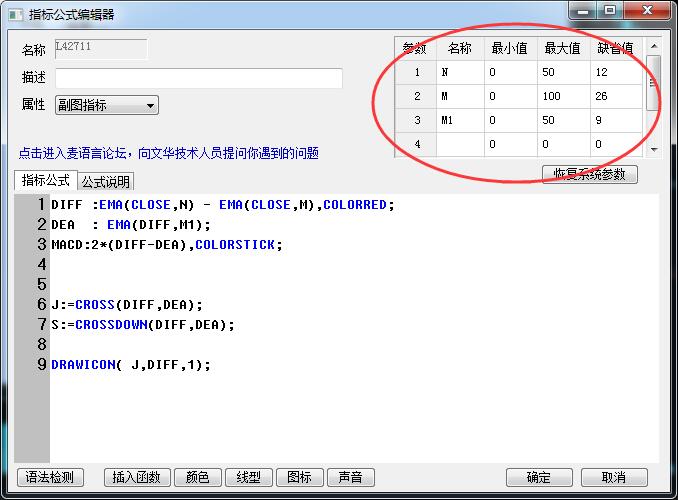Click the CROSS function in line 6
The width and height of the screenshot is (678, 500).
coord(95,305)
